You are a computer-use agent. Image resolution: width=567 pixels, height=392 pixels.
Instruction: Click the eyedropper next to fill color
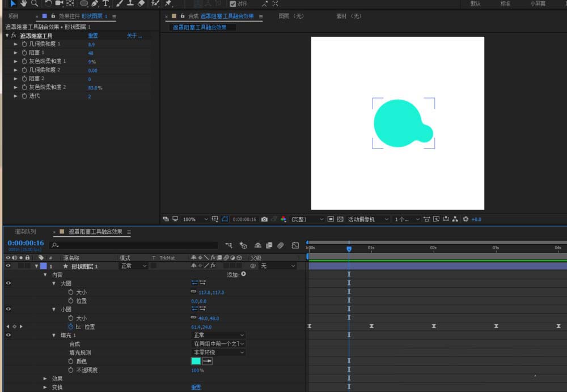pos(208,361)
